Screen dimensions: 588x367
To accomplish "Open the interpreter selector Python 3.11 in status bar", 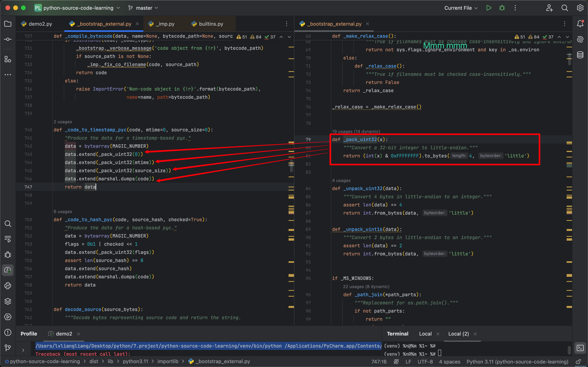I will 517,361.
